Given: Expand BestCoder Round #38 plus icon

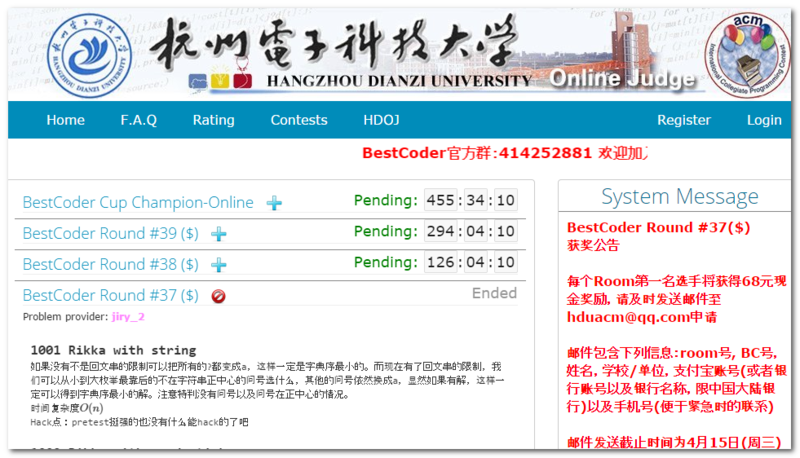Looking at the screenshot, I should pyautogui.click(x=219, y=265).
